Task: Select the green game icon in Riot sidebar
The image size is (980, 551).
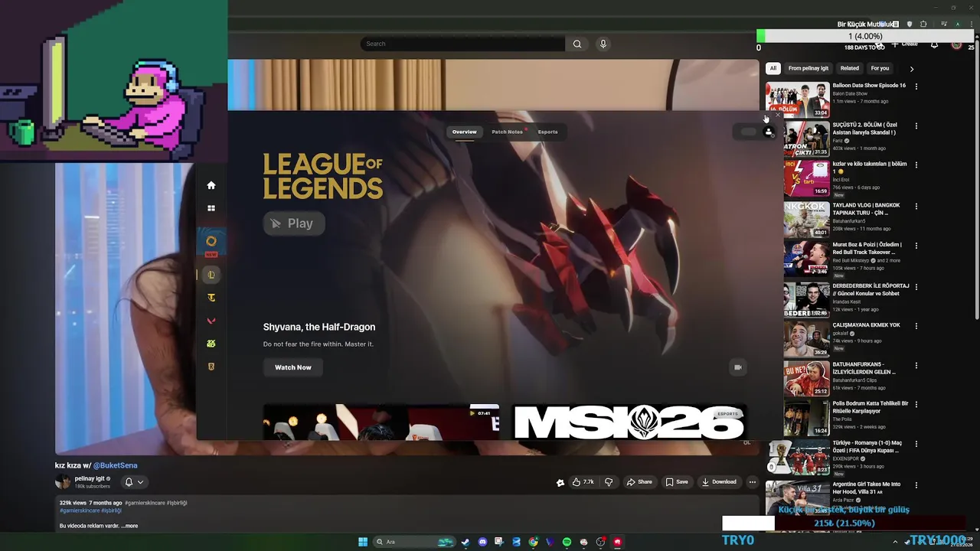Action: point(211,344)
